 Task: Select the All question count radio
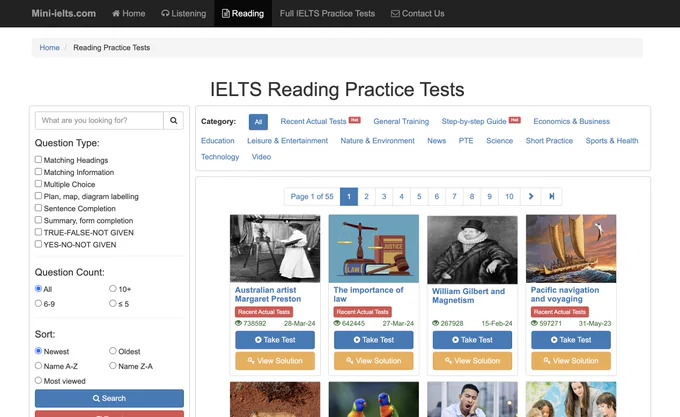tap(38, 288)
